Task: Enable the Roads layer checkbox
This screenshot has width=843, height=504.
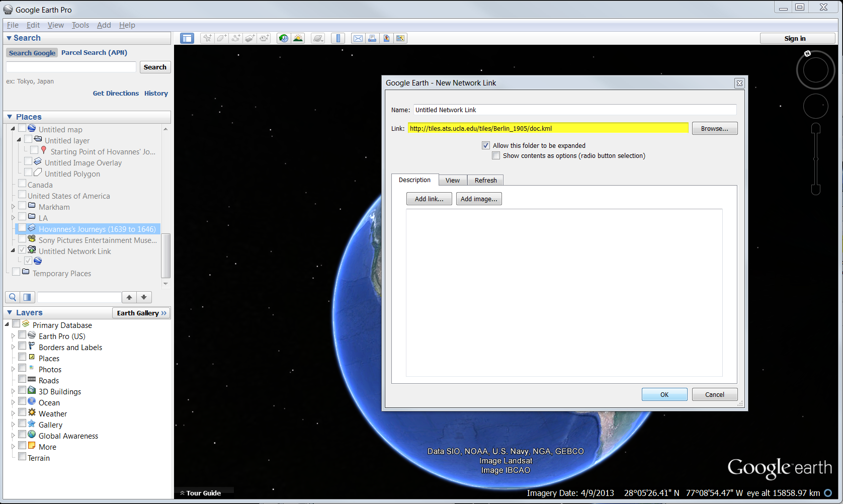Action: click(x=22, y=380)
